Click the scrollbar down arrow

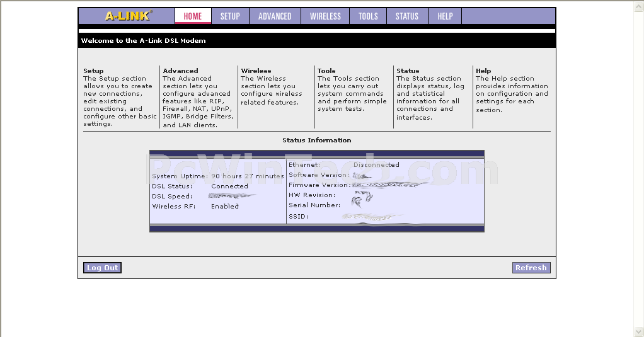pyautogui.click(x=639, y=331)
